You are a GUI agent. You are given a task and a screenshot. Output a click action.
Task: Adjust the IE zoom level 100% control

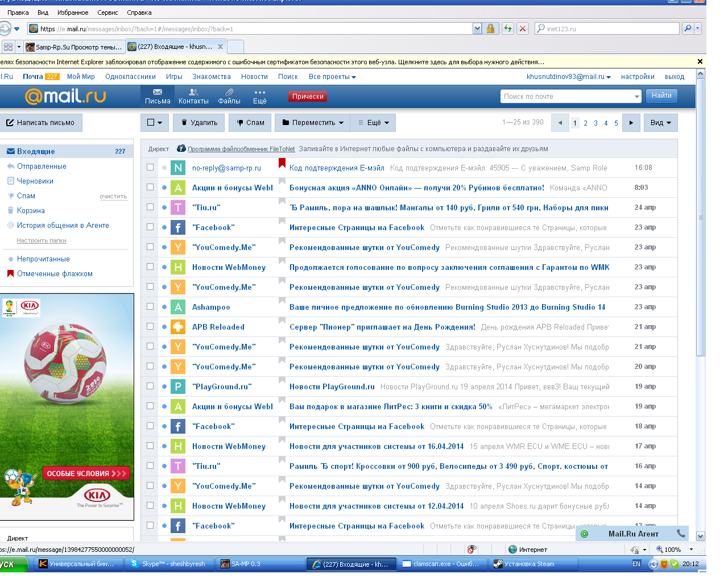click(x=675, y=550)
